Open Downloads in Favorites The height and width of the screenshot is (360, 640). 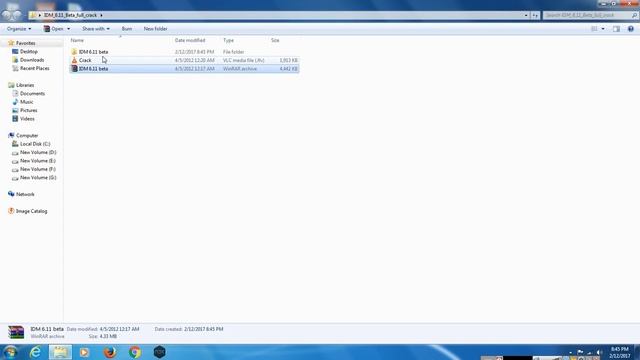tap(32, 60)
